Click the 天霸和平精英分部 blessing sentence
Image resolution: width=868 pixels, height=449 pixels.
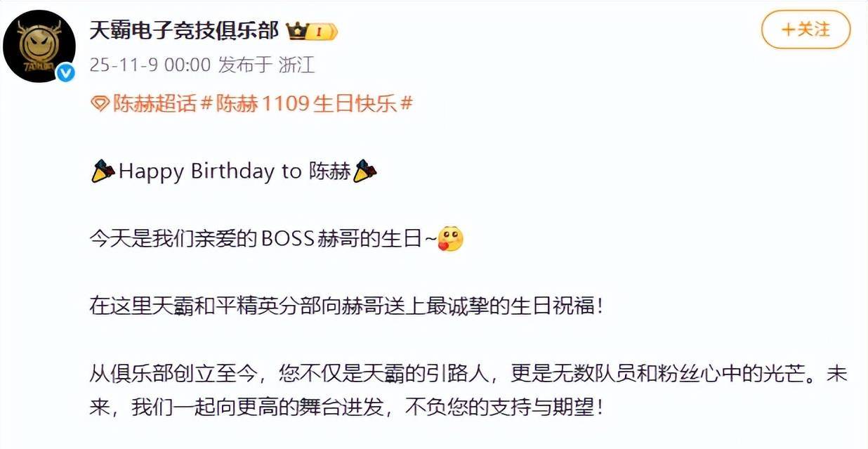coord(346,306)
